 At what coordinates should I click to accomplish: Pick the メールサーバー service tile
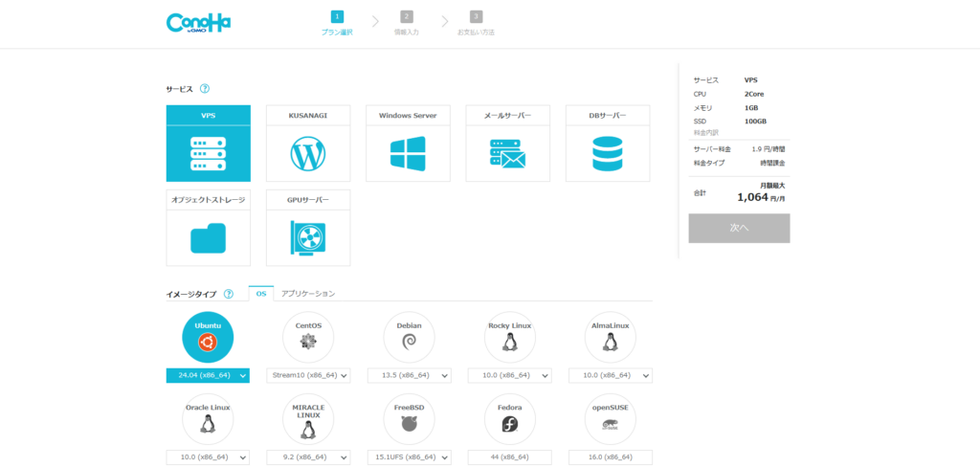[507, 144]
